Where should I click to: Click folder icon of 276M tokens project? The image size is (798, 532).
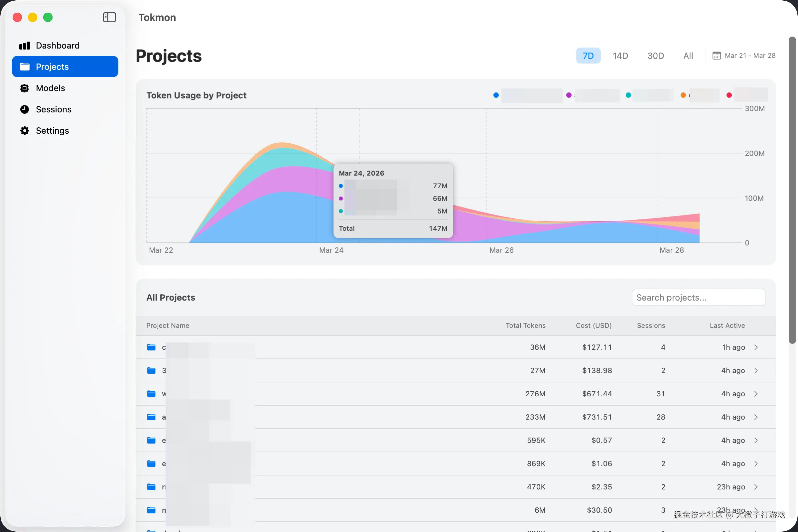coord(151,394)
